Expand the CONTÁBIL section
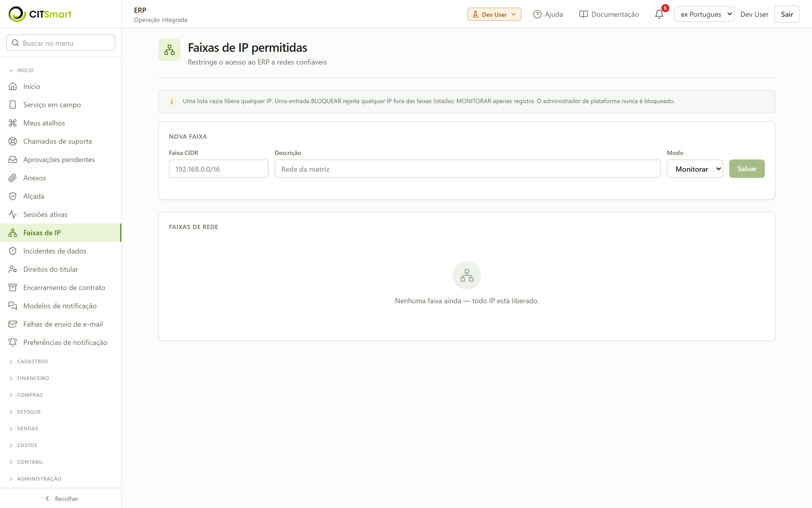812x508 pixels. (x=26, y=462)
